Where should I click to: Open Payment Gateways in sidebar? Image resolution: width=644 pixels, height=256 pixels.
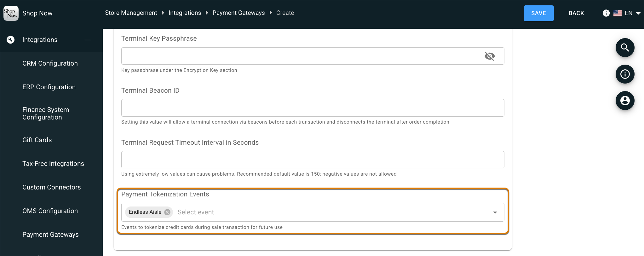tap(50, 235)
